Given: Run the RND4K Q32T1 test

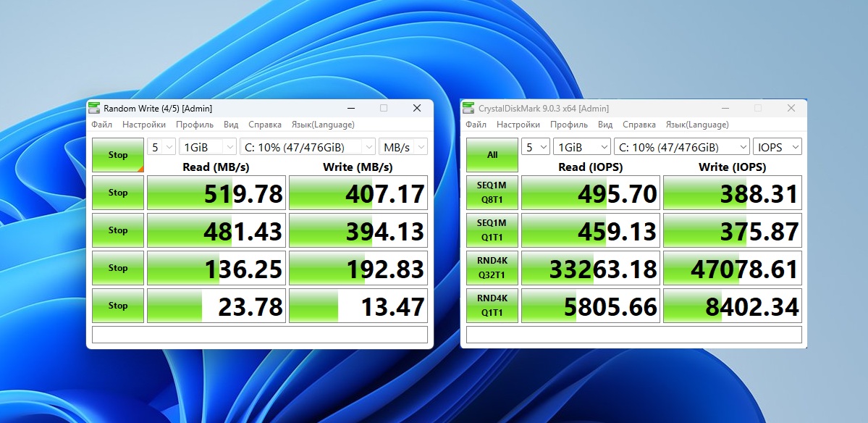Looking at the screenshot, I should [x=492, y=268].
